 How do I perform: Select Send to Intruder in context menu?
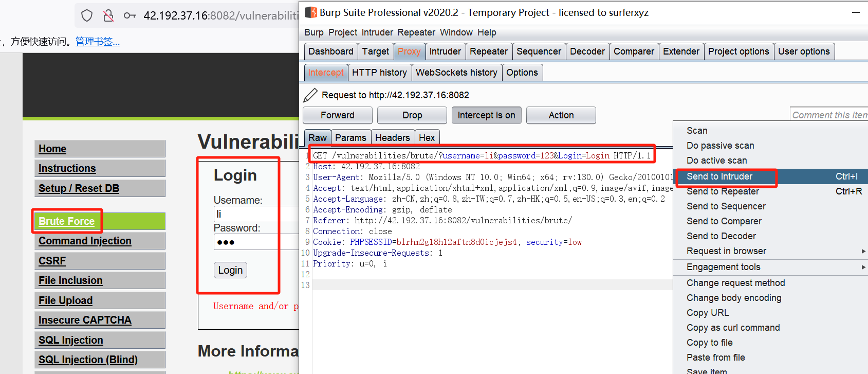(x=770, y=176)
